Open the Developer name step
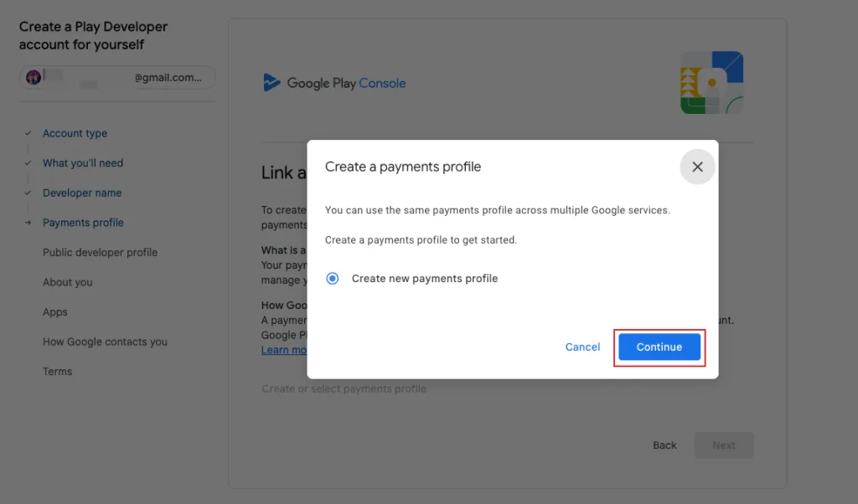The width and height of the screenshot is (858, 504). tap(82, 193)
